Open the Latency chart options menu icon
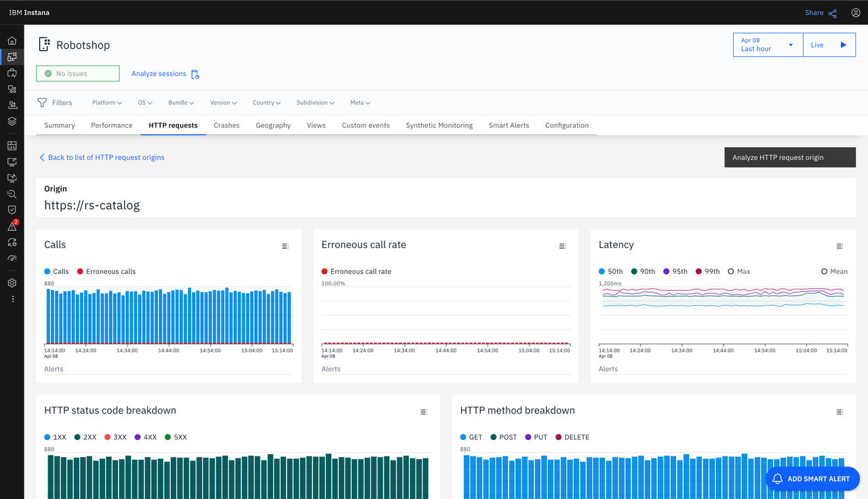This screenshot has width=868, height=499. 840,246
